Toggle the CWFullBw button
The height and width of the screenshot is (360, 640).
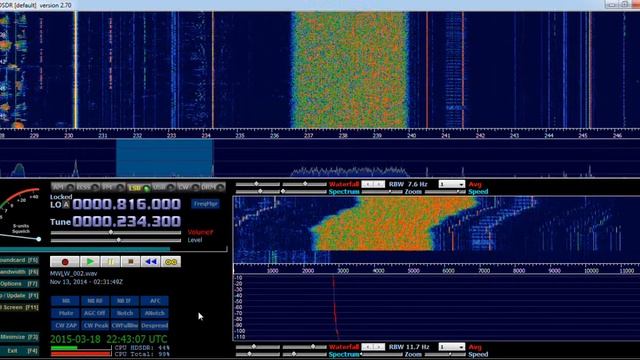click(x=124, y=325)
